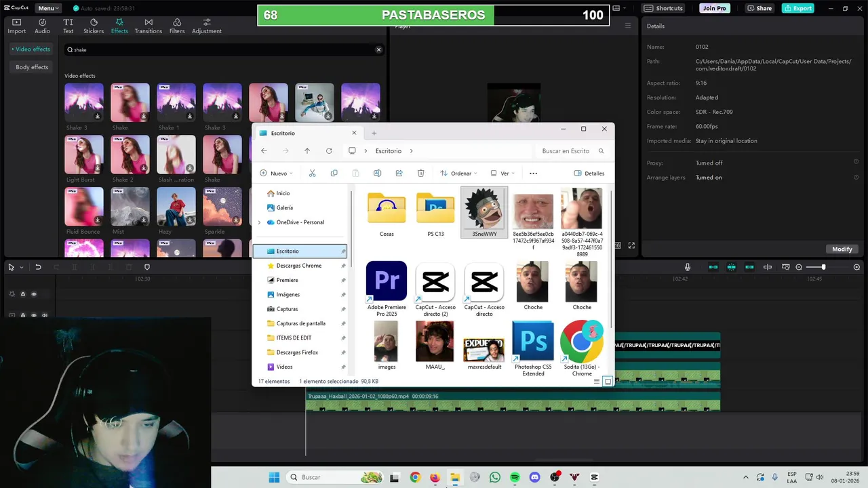
Task: Open the Audio panel in CapCut
Action: [x=42, y=26]
